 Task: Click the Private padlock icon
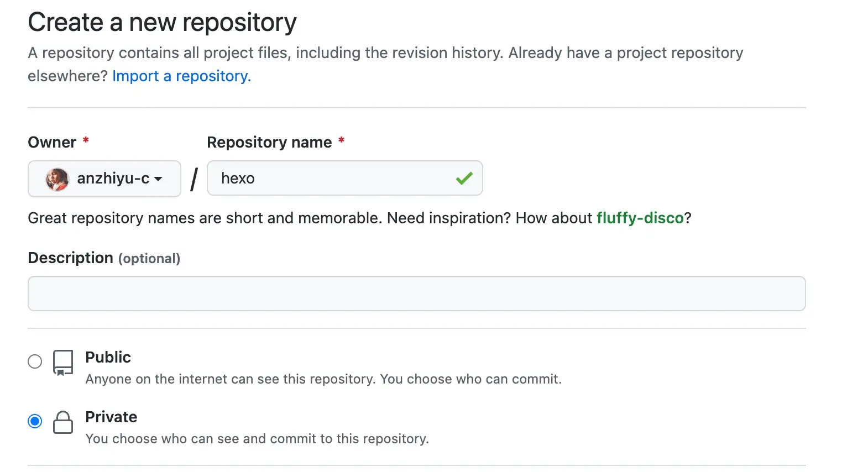[x=63, y=422]
